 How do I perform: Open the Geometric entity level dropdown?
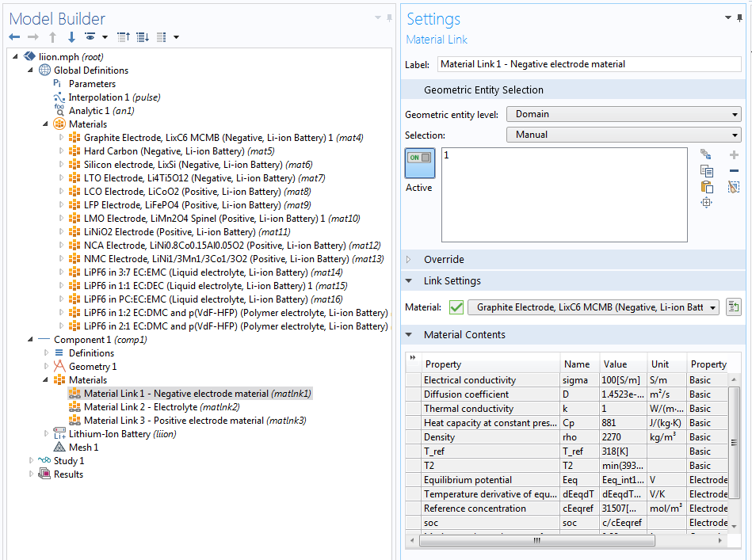(x=623, y=114)
